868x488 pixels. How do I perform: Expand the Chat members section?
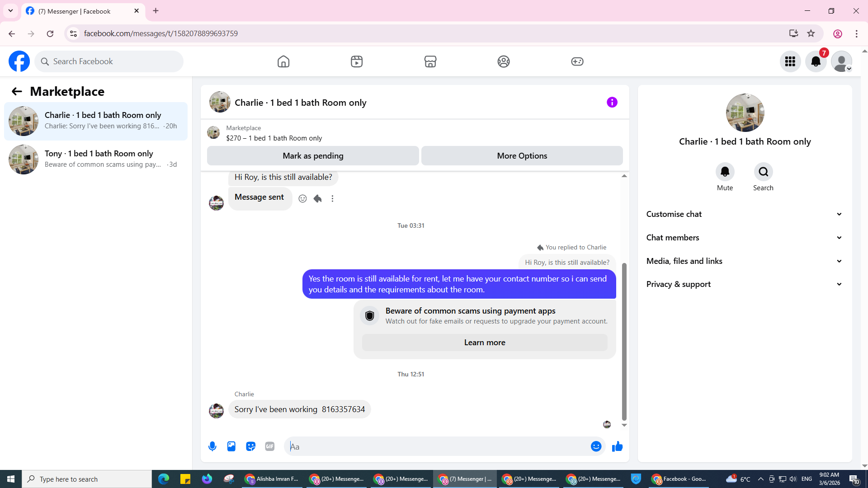744,238
